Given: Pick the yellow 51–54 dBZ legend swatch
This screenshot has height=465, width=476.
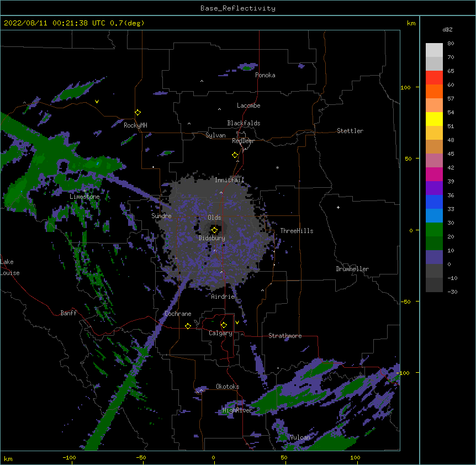Looking at the screenshot, I should (x=434, y=119).
